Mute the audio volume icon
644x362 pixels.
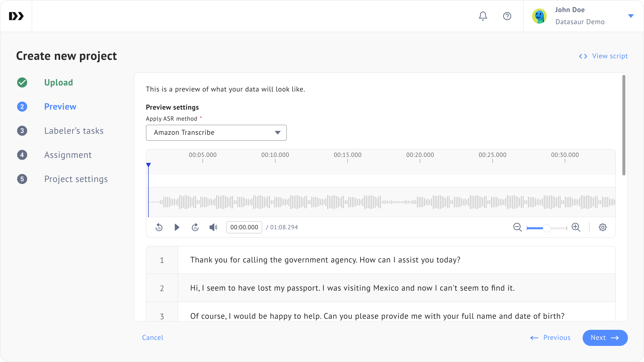click(213, 227)
